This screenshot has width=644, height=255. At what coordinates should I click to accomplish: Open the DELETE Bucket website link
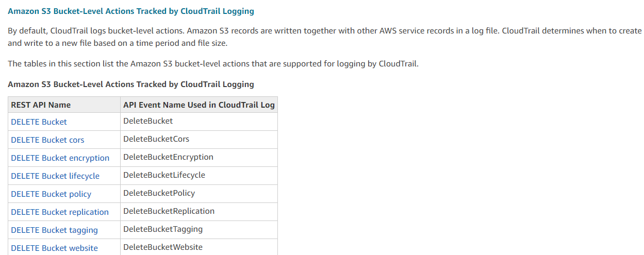[x=54, y=248]
